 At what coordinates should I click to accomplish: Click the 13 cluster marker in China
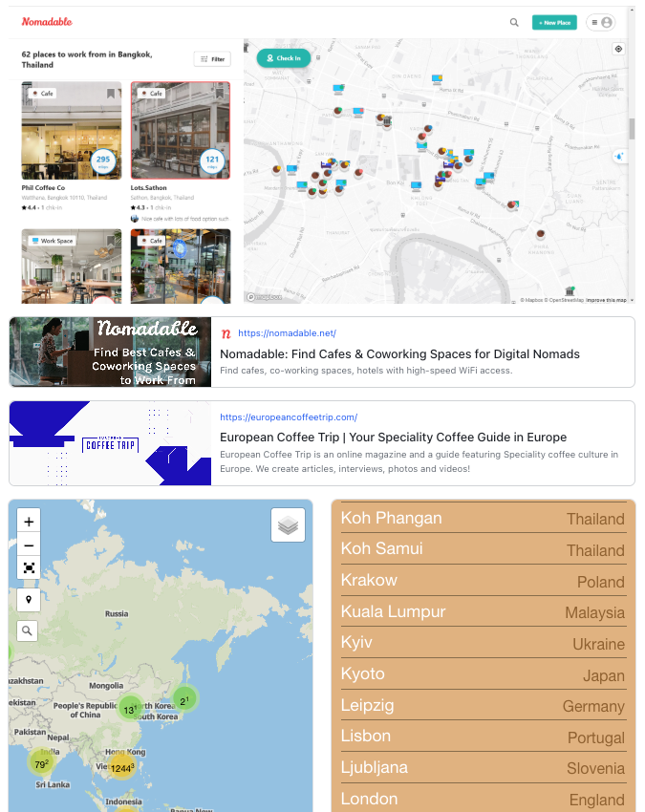130,709
